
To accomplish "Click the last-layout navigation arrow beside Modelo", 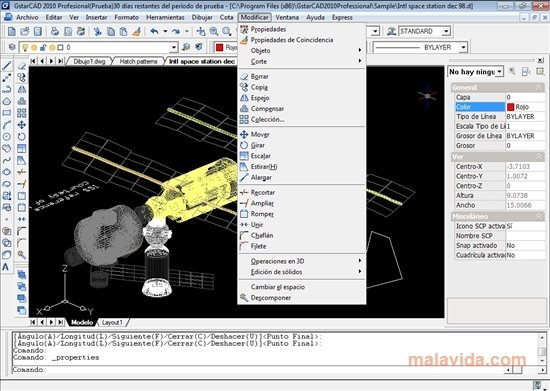I will [x=61, y=322].
